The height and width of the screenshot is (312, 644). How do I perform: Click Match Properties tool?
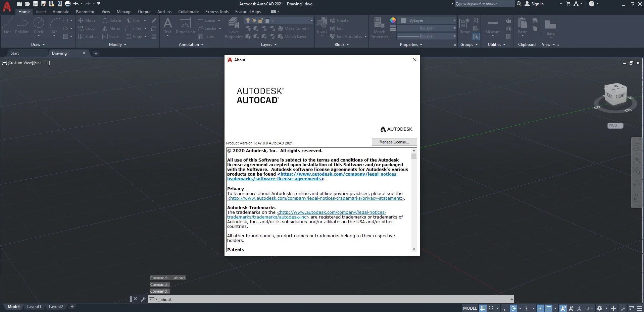pos(379,28)
